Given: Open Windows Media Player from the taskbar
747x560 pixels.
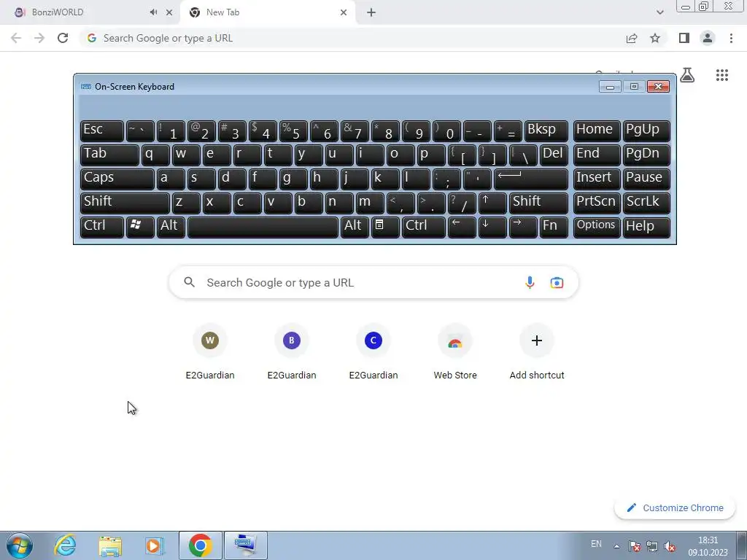Looking at the screenshot, I should click(155, 545).
